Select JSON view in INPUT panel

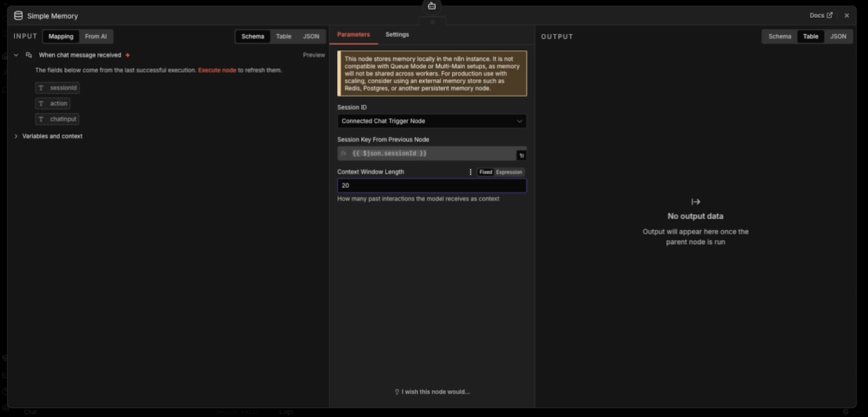tap(311, 36)
